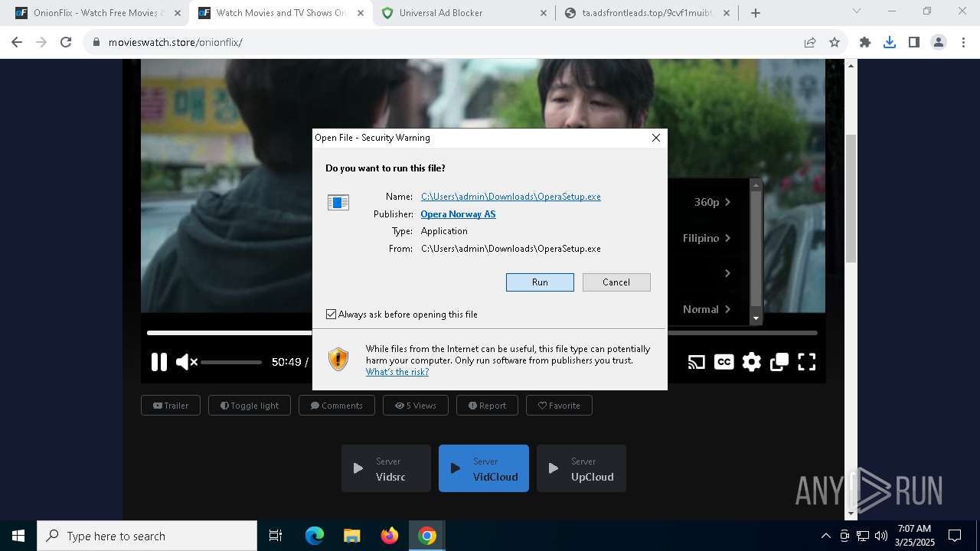The image size is (980, 551).
Task: Open the taskbar volume icon
Action: coord(881,536)
